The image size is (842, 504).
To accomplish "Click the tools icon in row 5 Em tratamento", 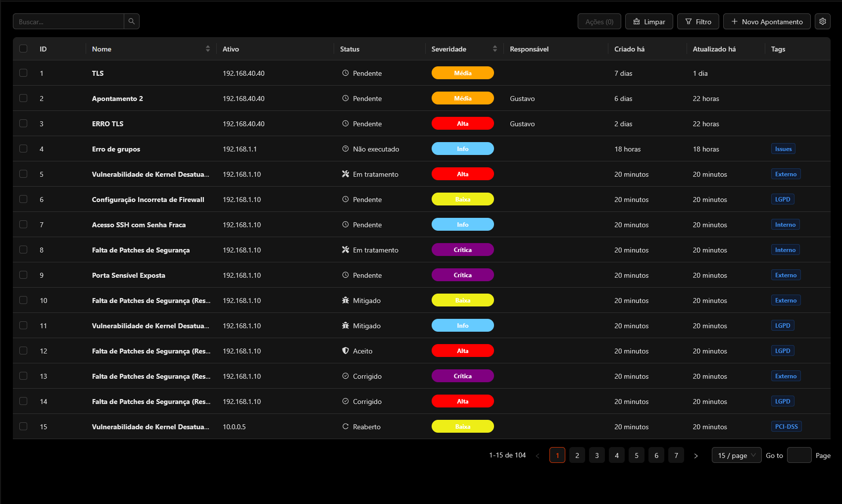I will point(346,174).
